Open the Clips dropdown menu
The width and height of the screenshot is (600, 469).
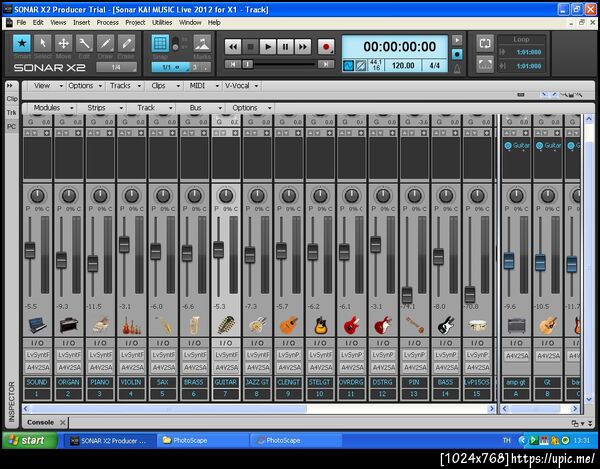166,86
